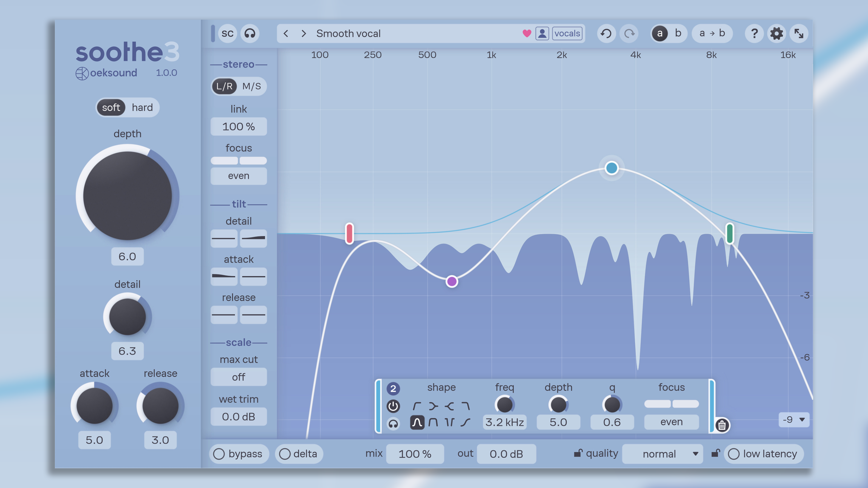The height and width of the screenshot is (488, 868).
Task: Select M/S stereo mode
Action: [x=251, y=86]
